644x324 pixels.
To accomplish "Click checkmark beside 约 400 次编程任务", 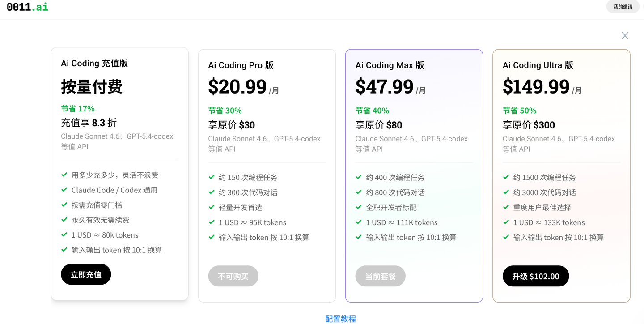I will click(x=359, y=177).
